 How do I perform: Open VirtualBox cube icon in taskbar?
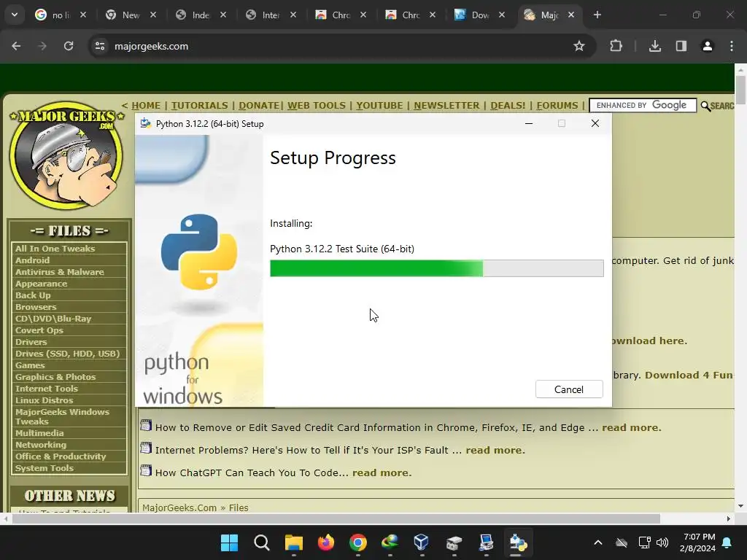(x=422, y=542)
